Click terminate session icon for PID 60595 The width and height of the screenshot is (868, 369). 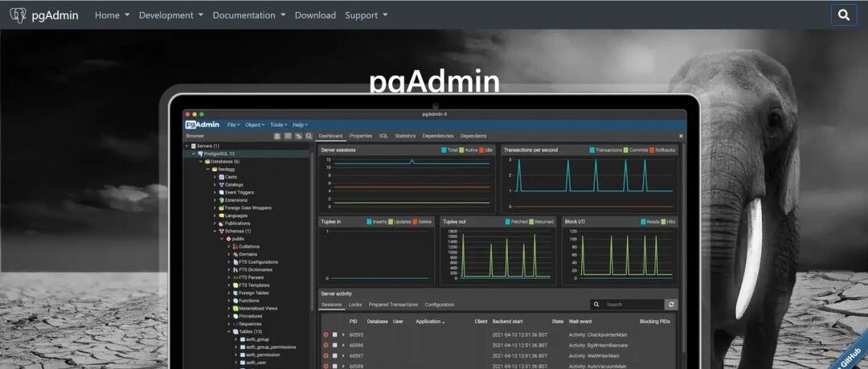point(325,334)
